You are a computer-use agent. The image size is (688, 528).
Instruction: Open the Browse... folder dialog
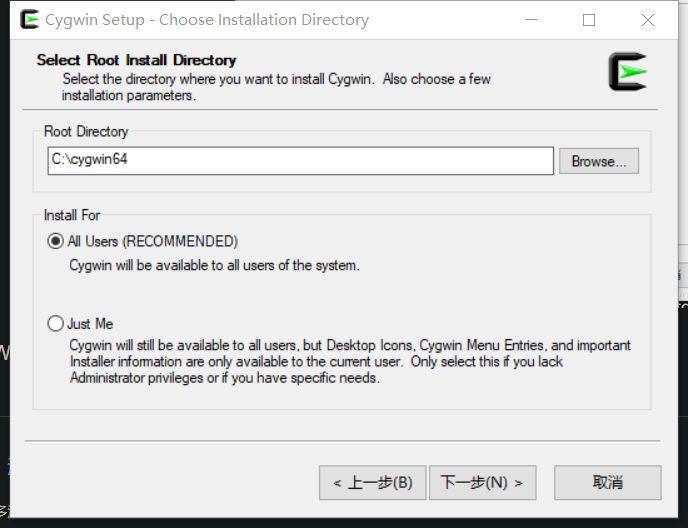[x=599, y=161]
